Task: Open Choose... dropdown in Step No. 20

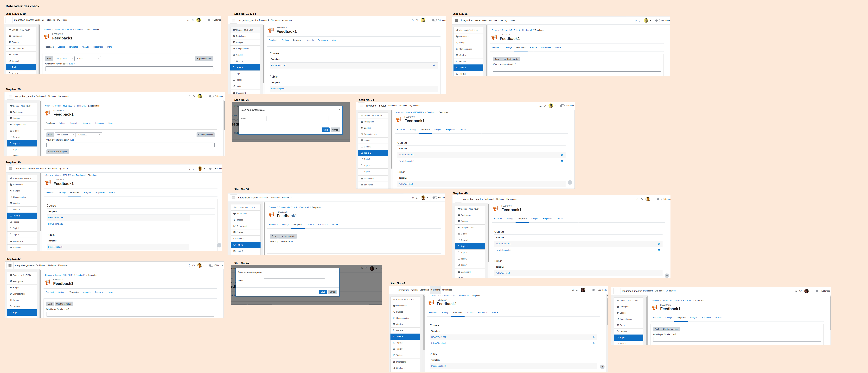Action: 89,135
